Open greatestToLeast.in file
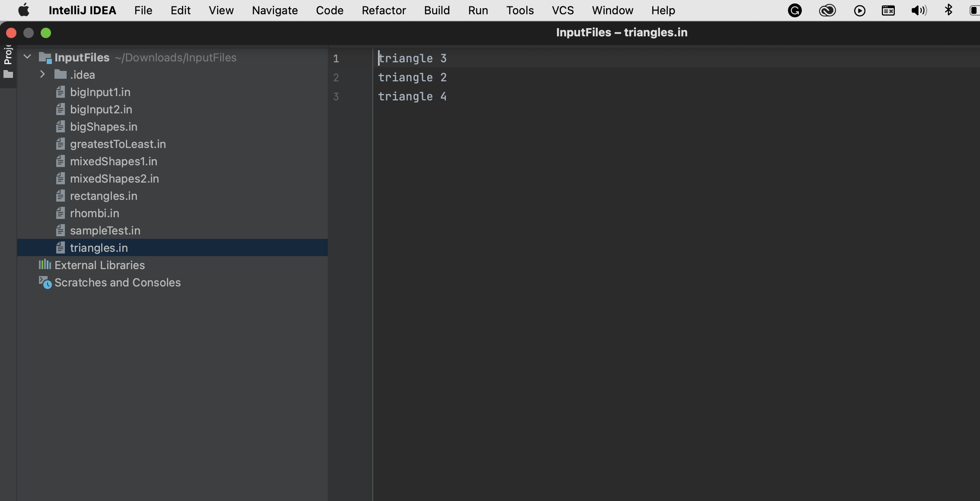The height and width of the screenshot is (501, 980). 118,144
